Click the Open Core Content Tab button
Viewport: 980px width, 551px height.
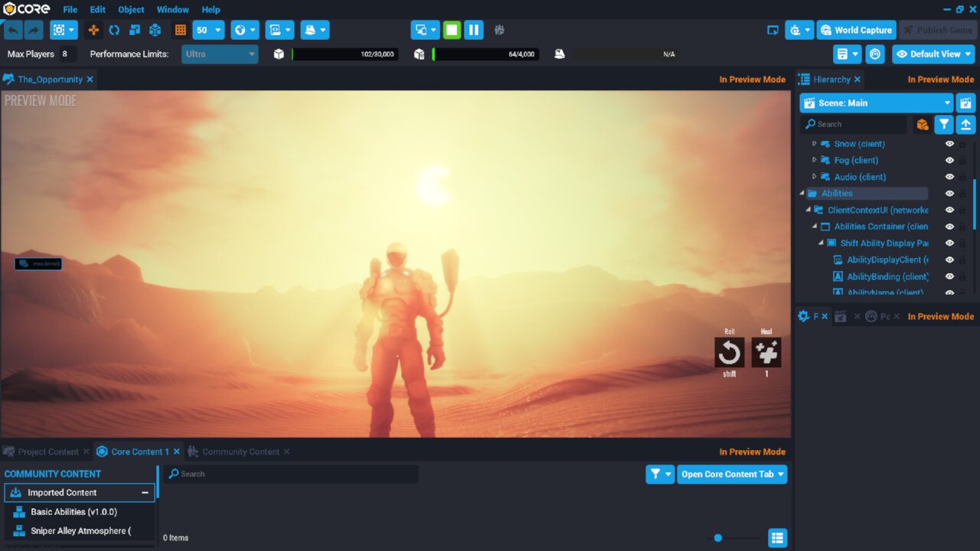732,474
